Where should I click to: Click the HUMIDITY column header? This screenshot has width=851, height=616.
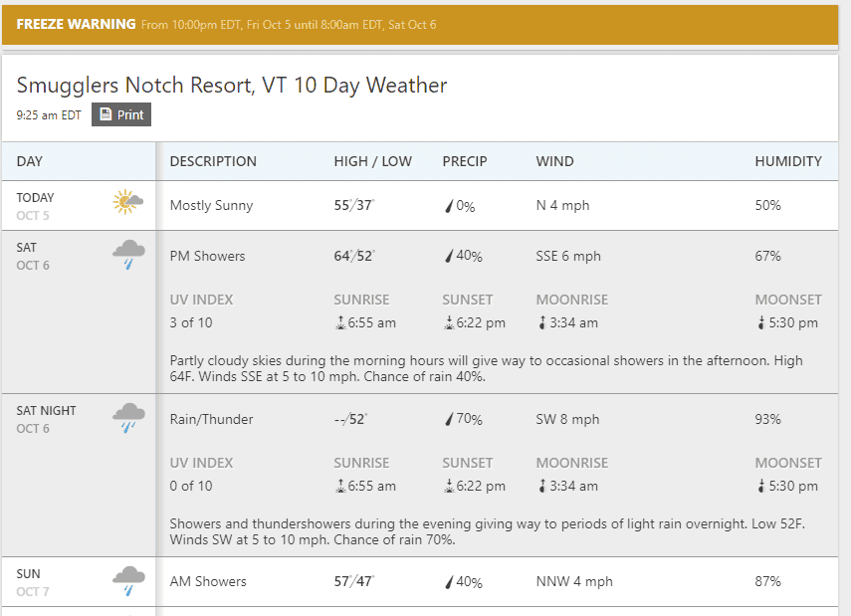coord(788,162)
